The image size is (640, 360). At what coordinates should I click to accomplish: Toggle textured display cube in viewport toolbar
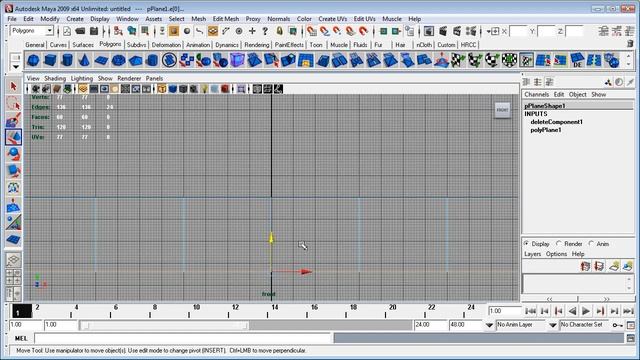tap(193, 89)
